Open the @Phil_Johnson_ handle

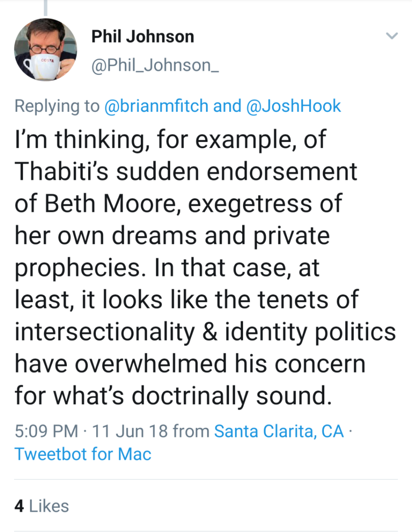point(155,65)
